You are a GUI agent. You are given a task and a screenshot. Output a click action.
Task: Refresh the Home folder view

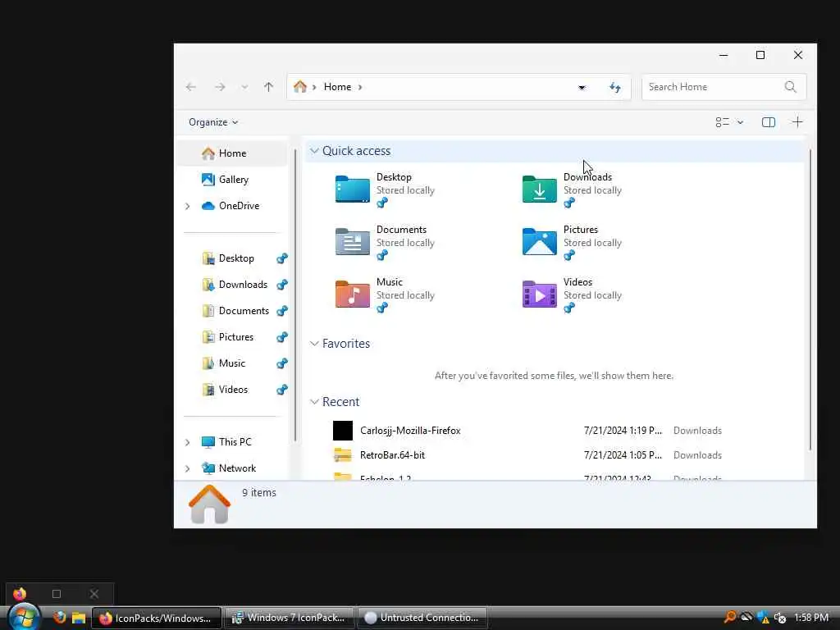point(615,87)
